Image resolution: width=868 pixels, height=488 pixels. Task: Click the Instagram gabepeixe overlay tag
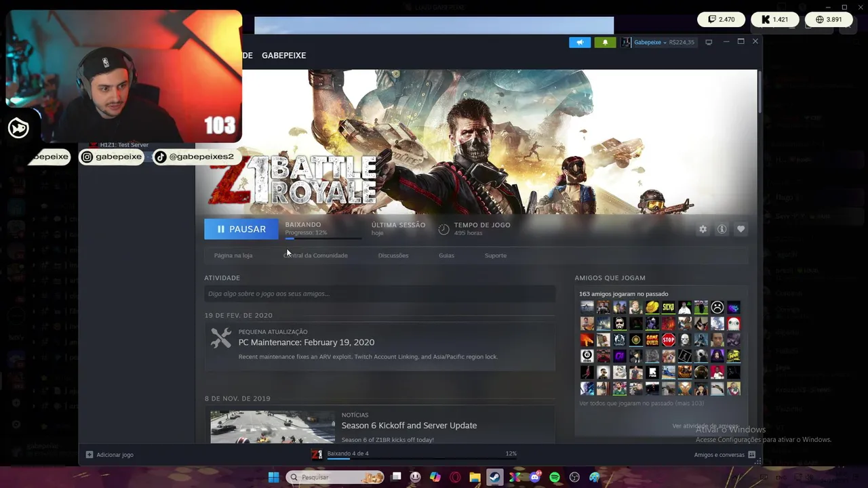point(112,157)
